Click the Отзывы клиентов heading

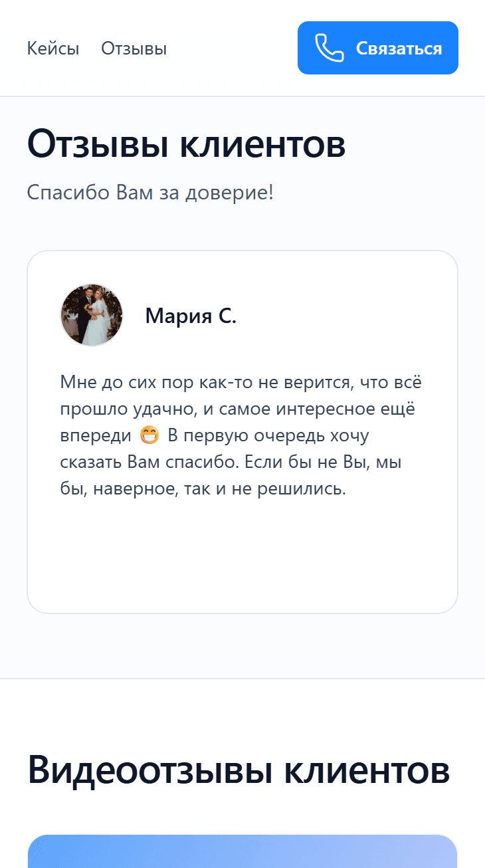(186, 144)
